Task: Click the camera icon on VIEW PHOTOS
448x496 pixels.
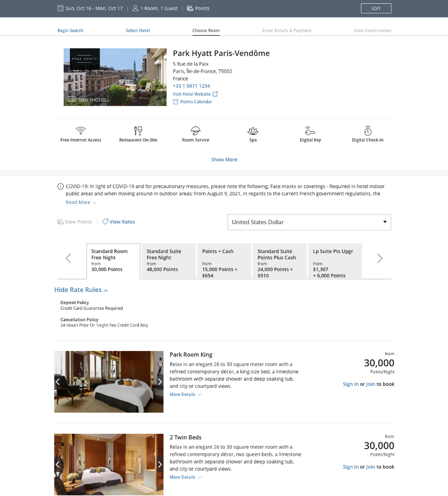Action: [73, 99]
